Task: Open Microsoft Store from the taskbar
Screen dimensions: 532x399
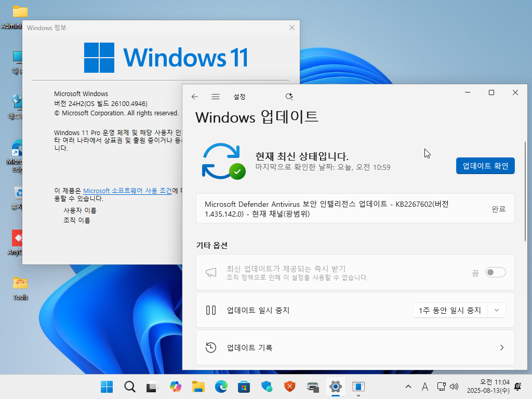Action: coord(244,387)
